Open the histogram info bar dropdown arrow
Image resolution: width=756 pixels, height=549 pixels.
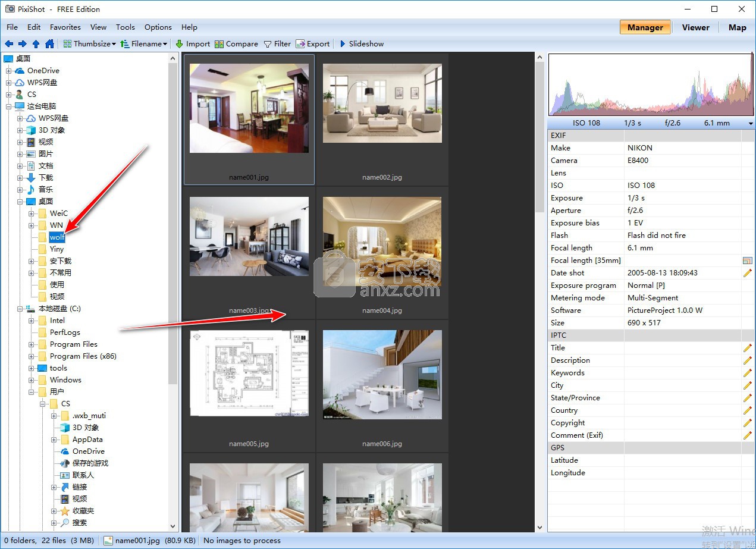point(751,124)
